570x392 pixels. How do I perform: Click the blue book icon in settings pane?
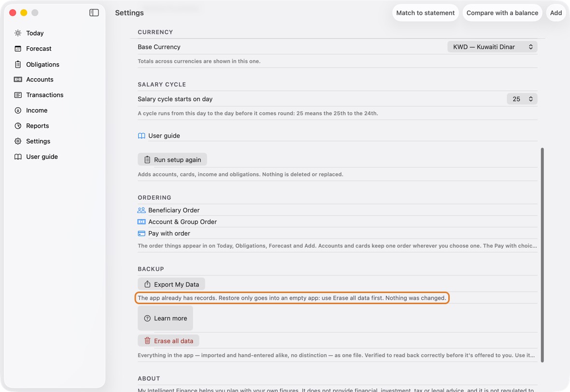[x=142, y=136]
